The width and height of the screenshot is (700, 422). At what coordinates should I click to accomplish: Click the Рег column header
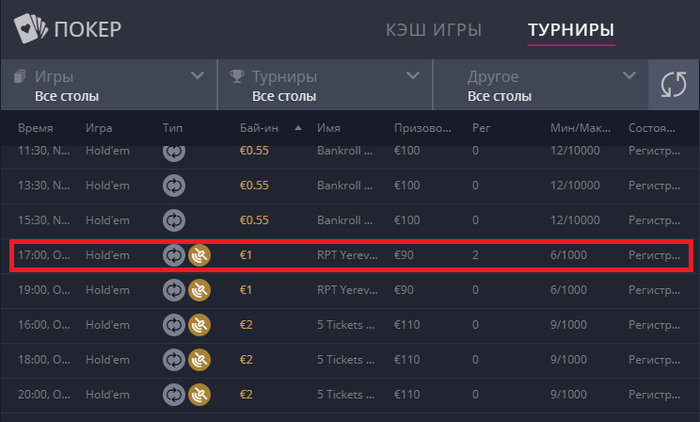481,128
